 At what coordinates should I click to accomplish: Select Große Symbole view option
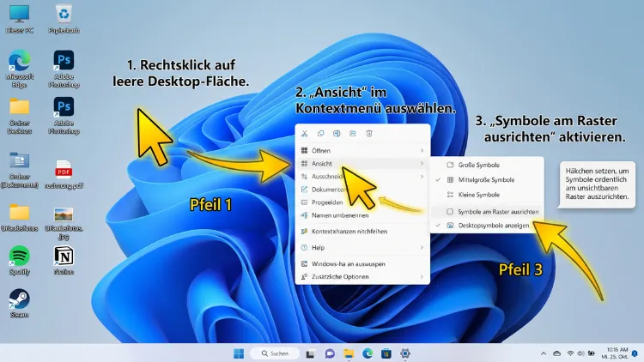(487, 165)
